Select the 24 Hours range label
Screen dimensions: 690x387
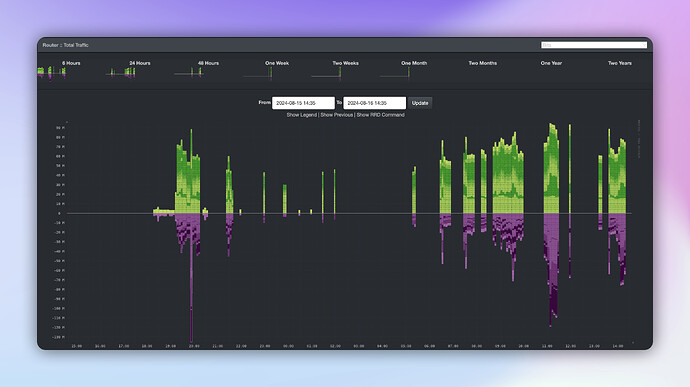pos(139,63)
